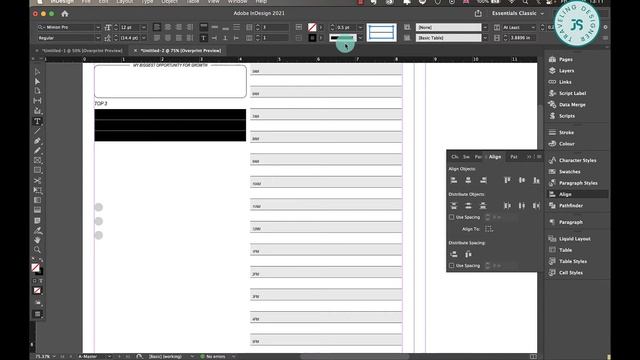
Task: Click Align top edges icon
Action: coord(507,180)
